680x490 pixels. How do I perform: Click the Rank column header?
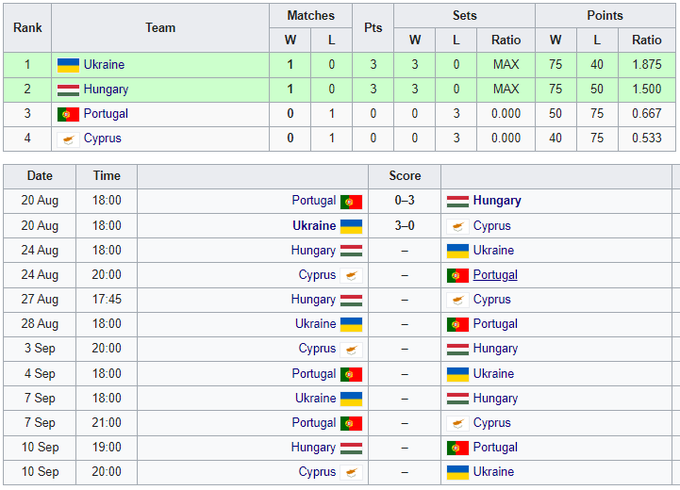click(x=27, y=28)
